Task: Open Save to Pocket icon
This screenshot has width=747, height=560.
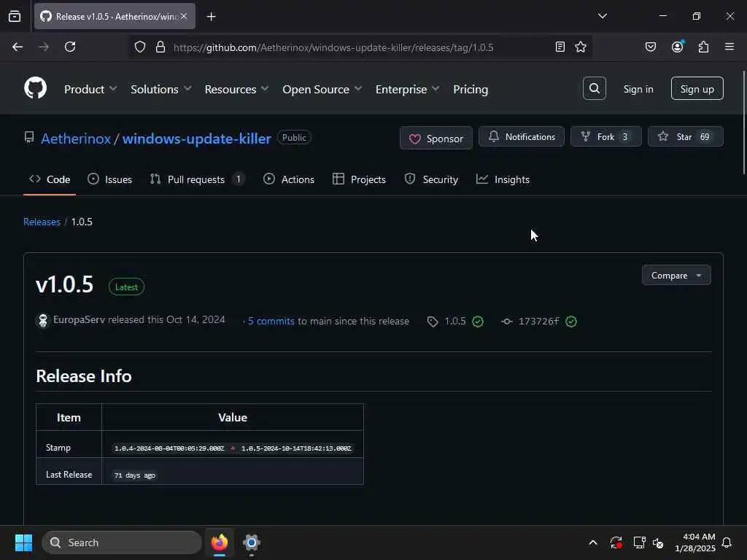Action: point(651,47)
